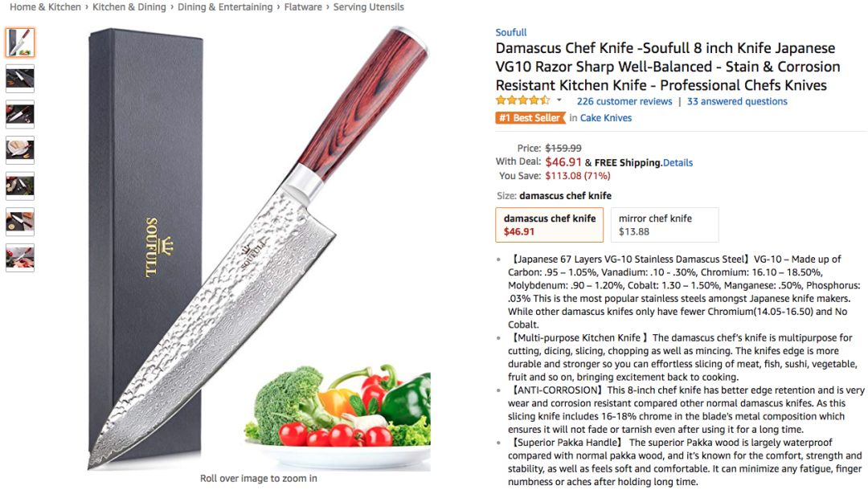Go to Cake Knives category
868x490 pixels.
[606, 118]
